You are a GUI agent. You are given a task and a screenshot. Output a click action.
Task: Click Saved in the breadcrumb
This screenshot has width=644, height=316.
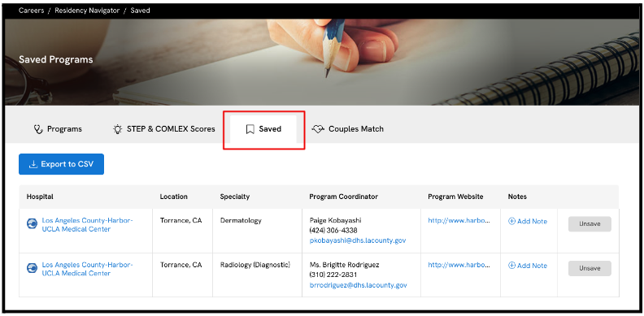(140, 11)
